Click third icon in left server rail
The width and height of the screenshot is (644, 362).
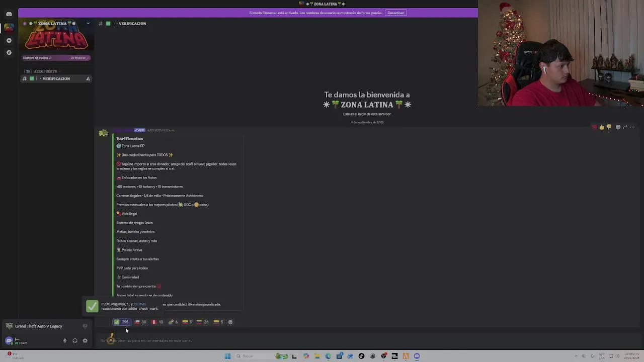[9, 52]
